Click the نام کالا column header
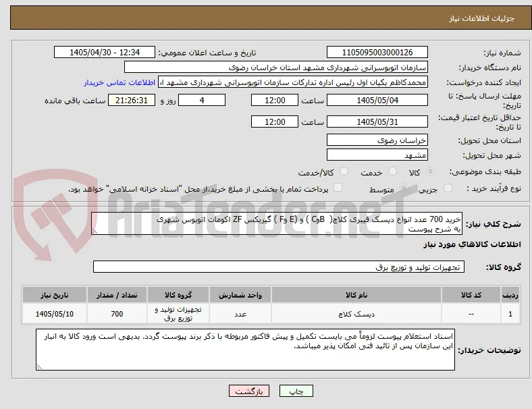This screenshot has height=409, width=532. 356,295
